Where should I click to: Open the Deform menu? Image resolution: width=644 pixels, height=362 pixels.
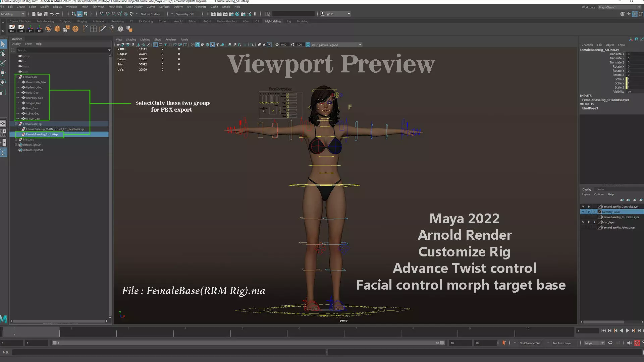pyautogui.click(x=178, y=7)
